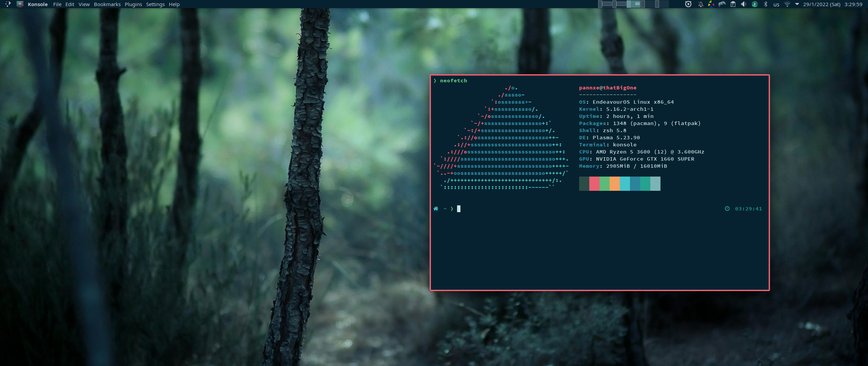This screenshot has width=868, height=366.
Task: Switch to the last virtual desktop in pager
Action: pos(662,4)
